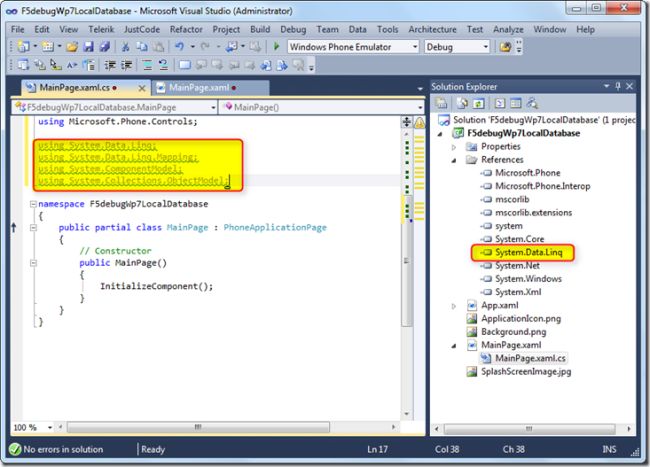
Task: Collapse the MainPage() constructor outline
Action: [33, 263]
